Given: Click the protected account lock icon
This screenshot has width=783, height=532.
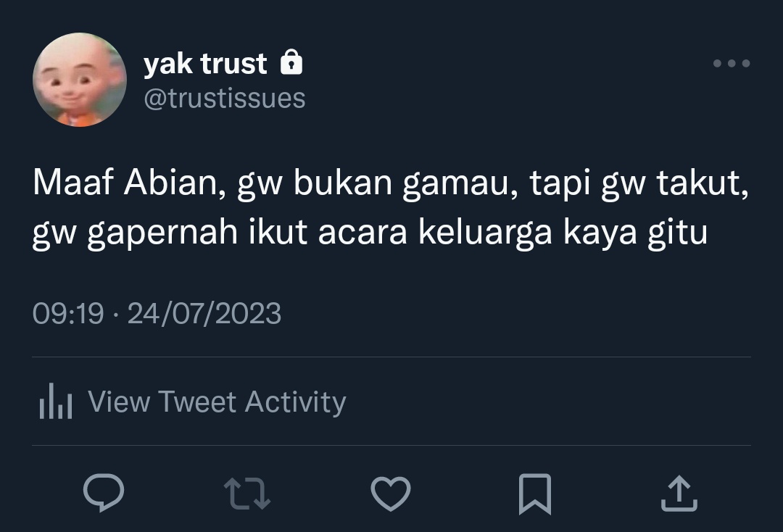Looking at the screenshot, I should point(291,62).
